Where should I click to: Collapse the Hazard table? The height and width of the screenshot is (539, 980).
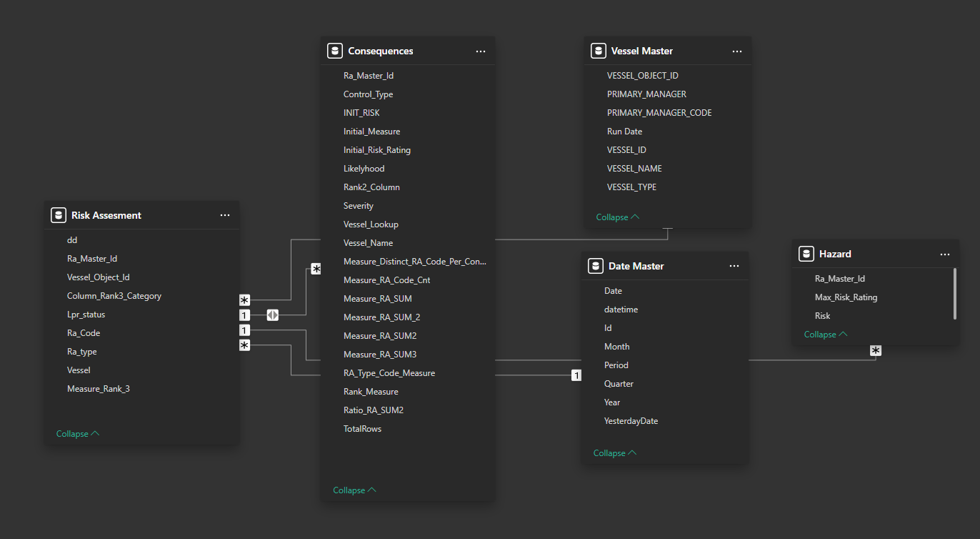click(826, 335)
